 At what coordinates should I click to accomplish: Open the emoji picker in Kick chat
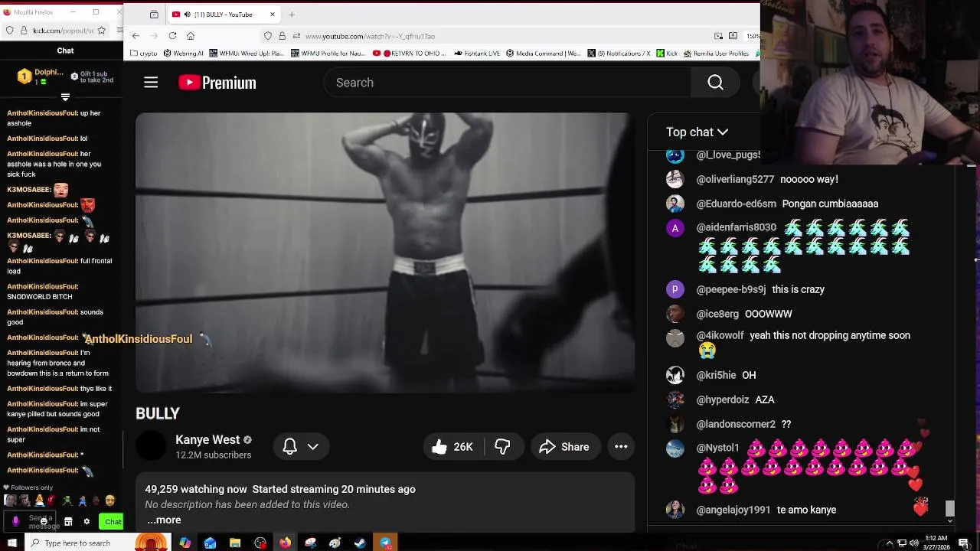[43, 521]
